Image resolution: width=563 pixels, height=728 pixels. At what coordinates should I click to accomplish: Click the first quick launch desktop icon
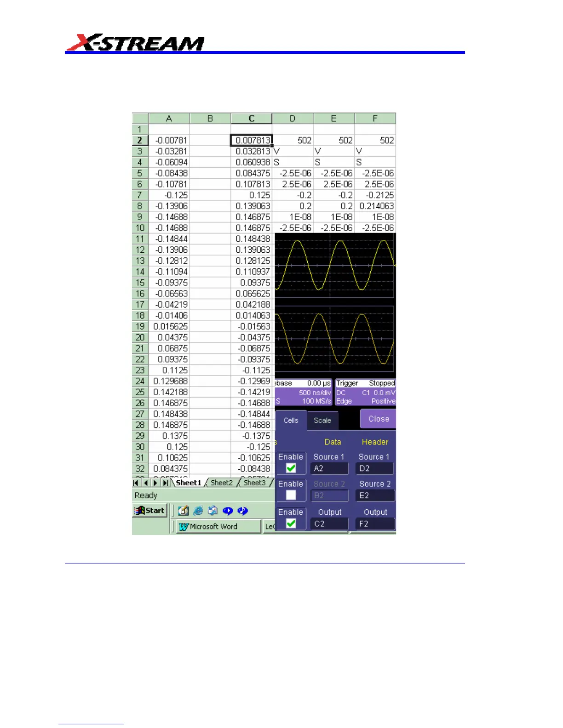184,511
